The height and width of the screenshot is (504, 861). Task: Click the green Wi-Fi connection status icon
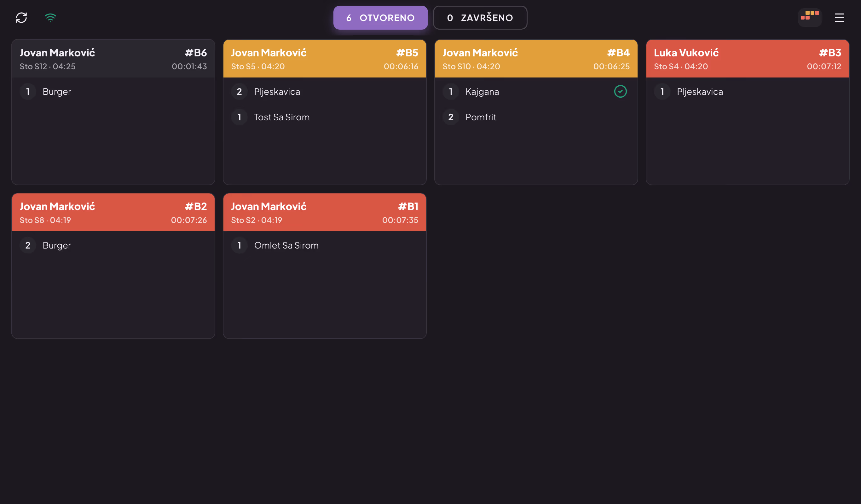tap(50, 18)
